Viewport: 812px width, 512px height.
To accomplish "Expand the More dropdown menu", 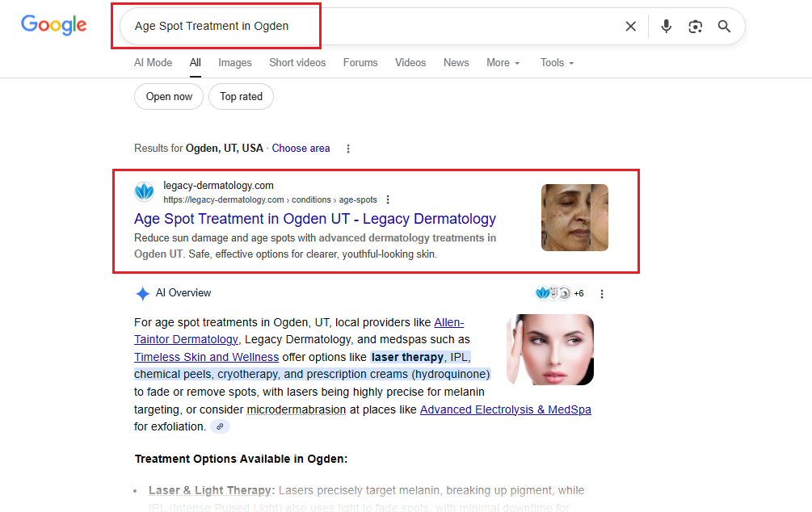I will [503, 63].
